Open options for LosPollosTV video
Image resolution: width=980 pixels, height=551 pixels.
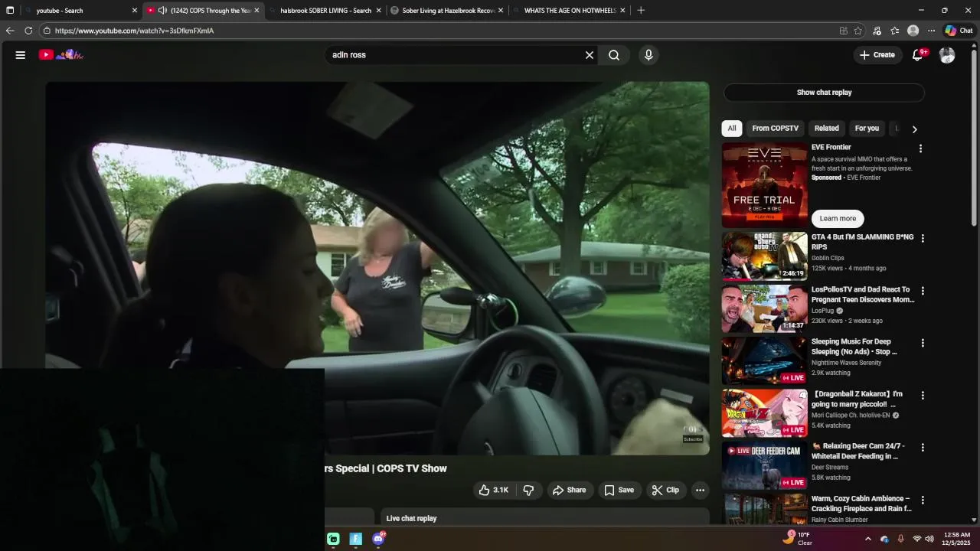pyautogui.click(x=923, y=291)
